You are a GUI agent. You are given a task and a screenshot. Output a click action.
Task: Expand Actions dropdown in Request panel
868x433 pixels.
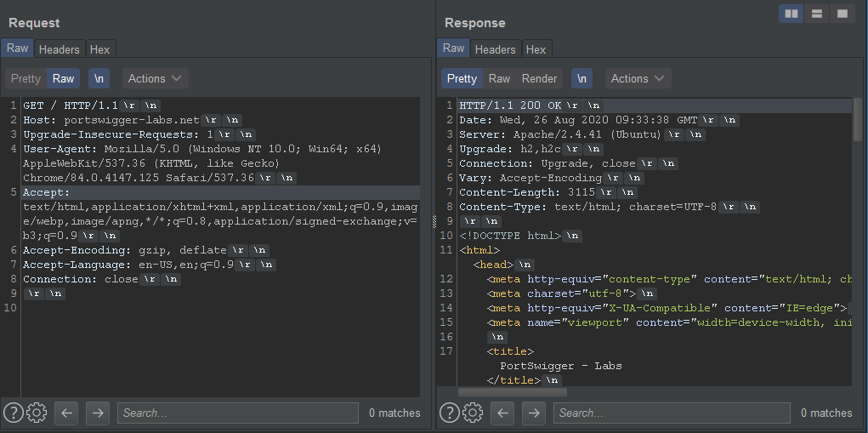(x=155, y=78)
